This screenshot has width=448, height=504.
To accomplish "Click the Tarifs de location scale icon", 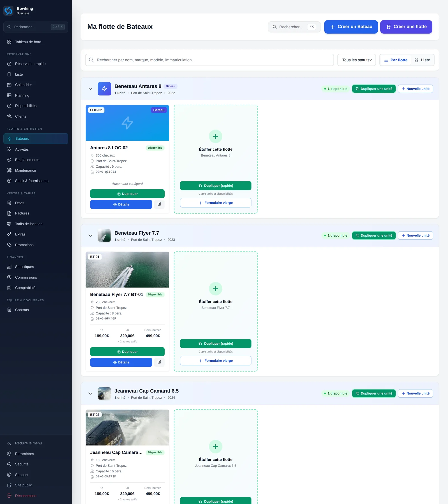I will coord(9,224).
